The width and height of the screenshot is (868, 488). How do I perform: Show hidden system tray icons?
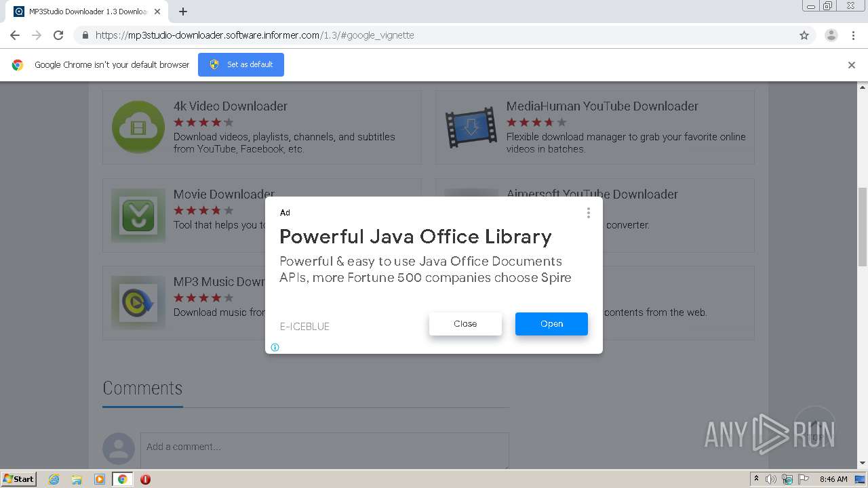pyautogui.click(x=756, y=479)
